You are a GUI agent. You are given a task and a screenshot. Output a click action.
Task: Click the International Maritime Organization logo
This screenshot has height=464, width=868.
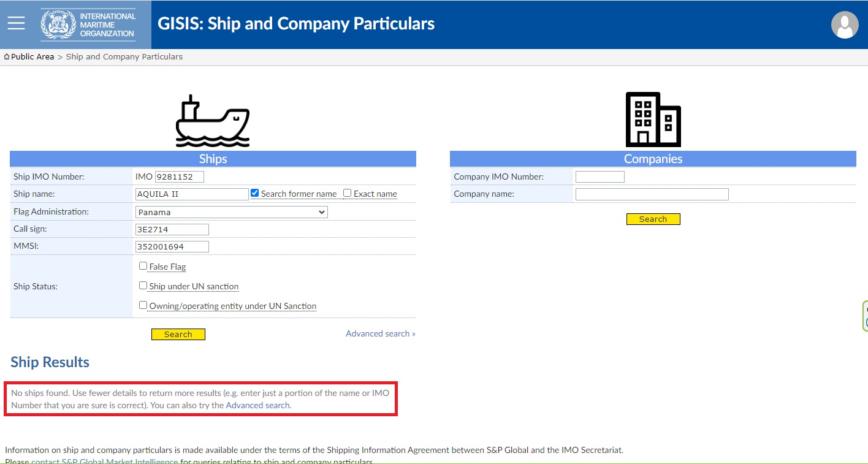(x=88, y=25)
